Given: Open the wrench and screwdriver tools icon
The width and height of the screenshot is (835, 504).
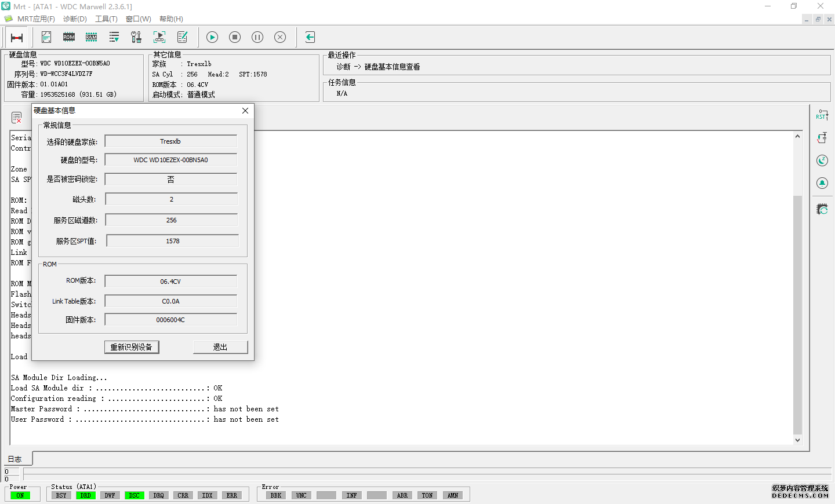Looking at the screenshot, I should coord(136,37).
